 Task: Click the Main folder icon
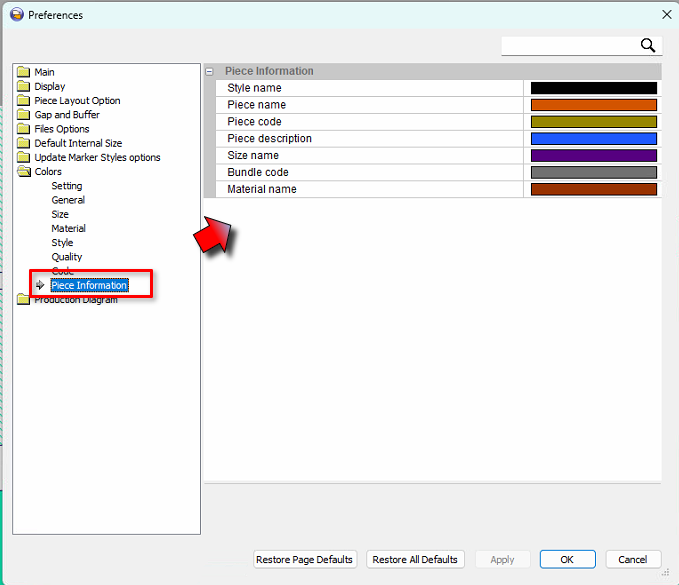24,72
